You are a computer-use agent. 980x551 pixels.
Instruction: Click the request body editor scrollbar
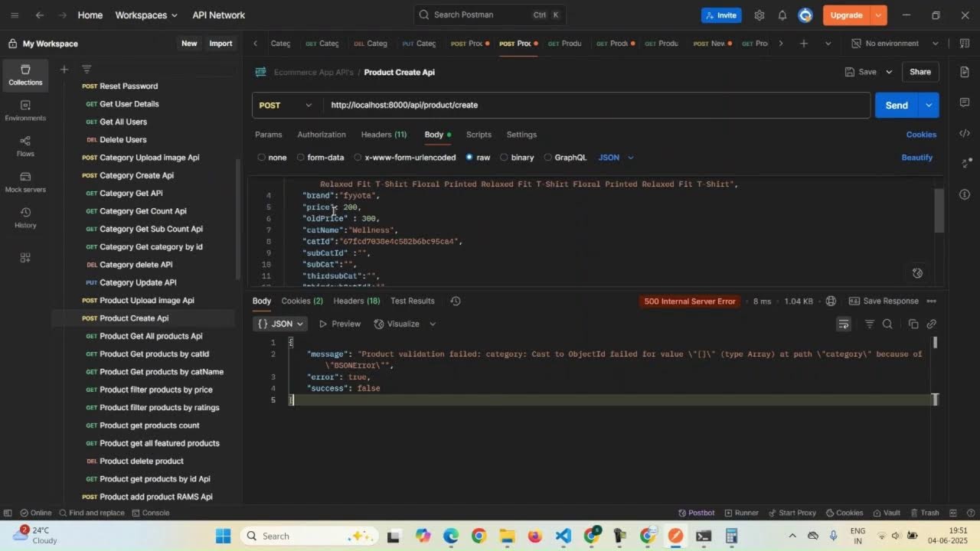point(939,210)
